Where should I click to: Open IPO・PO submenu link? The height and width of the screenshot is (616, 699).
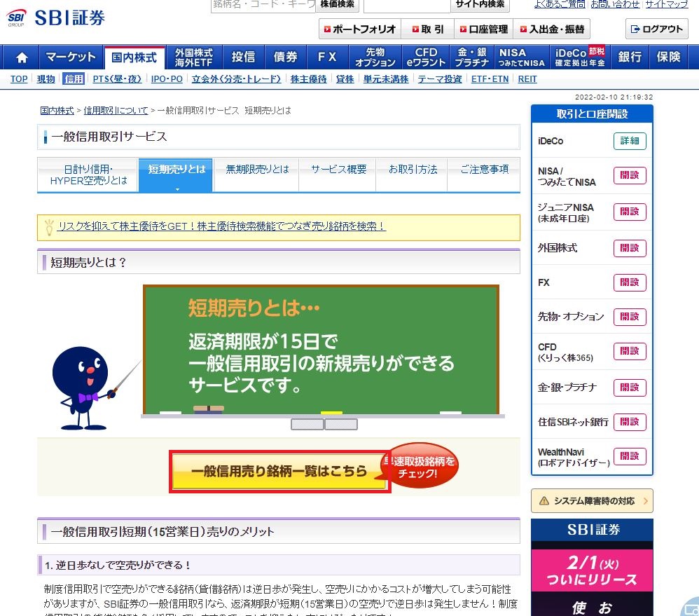(x=167, y=79)
